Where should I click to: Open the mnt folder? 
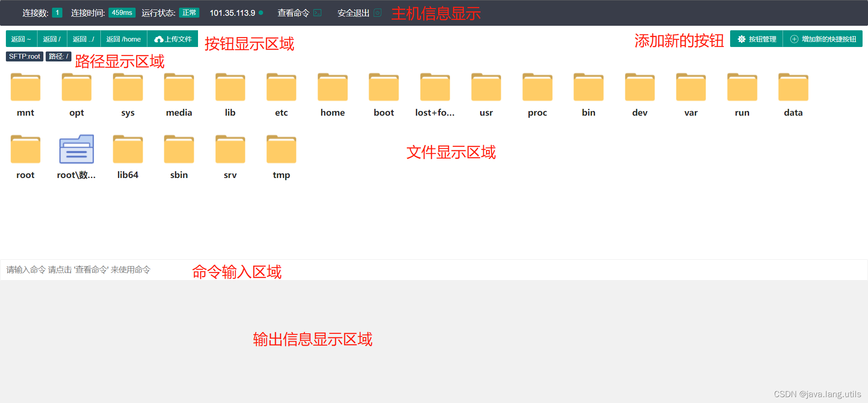[x=25, y=87]
